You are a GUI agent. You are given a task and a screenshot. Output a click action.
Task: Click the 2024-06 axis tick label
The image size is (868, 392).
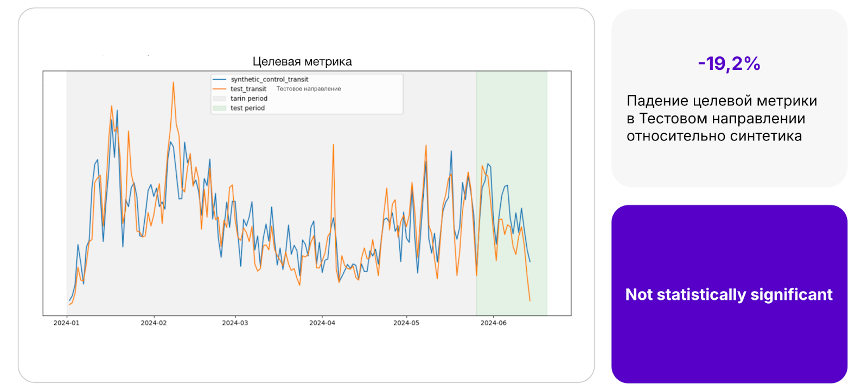coord(494,323)
